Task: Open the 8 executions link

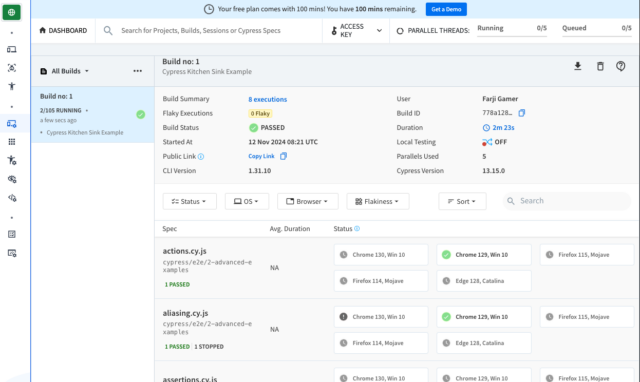Action: point(268,99)
